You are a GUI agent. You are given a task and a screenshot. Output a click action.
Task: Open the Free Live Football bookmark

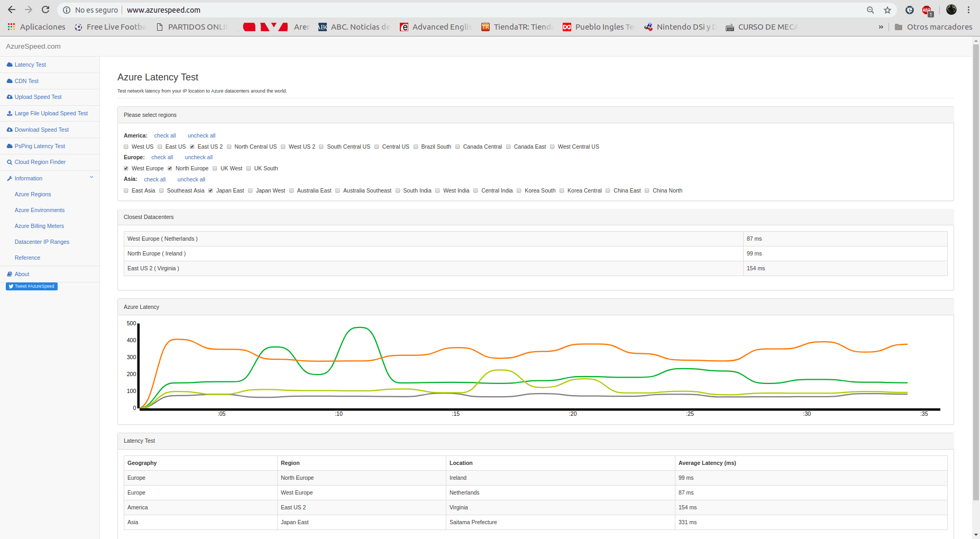(110, 27)
